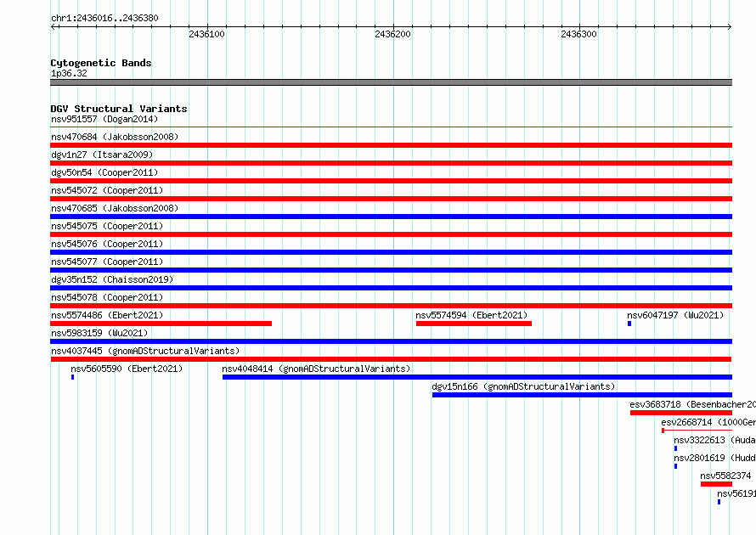756x535 pixels.
Task: Click the small blue nsv5605590 marker
Action: tap(73, 377)
